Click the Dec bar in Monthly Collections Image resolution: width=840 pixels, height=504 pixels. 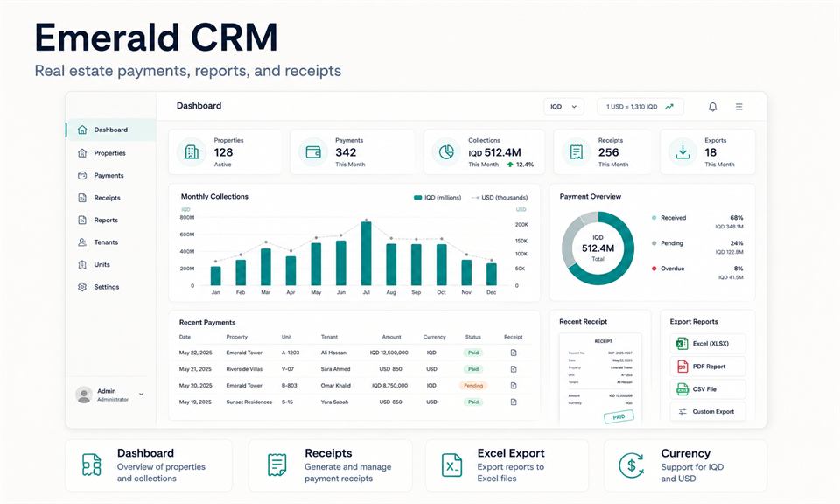(491, 274)
